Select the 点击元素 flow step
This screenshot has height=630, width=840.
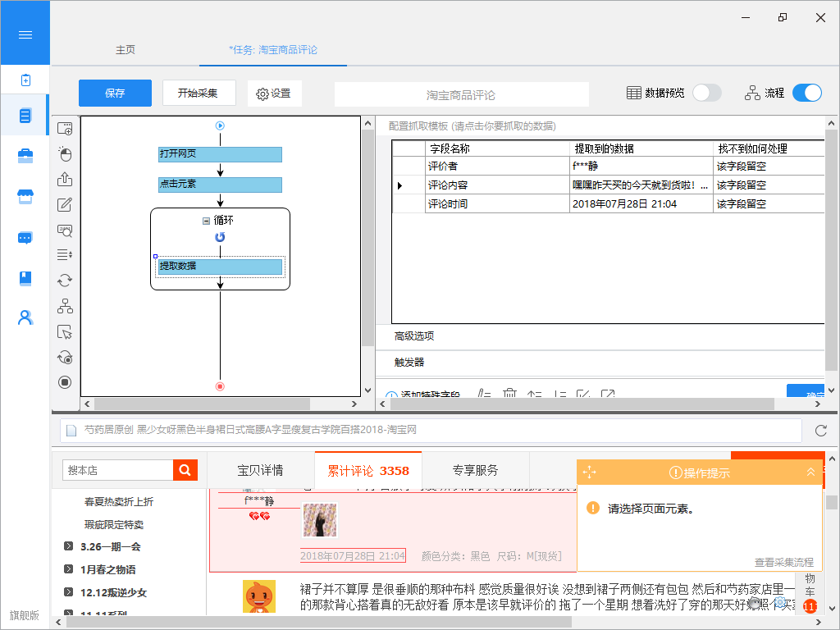point(220,185)
